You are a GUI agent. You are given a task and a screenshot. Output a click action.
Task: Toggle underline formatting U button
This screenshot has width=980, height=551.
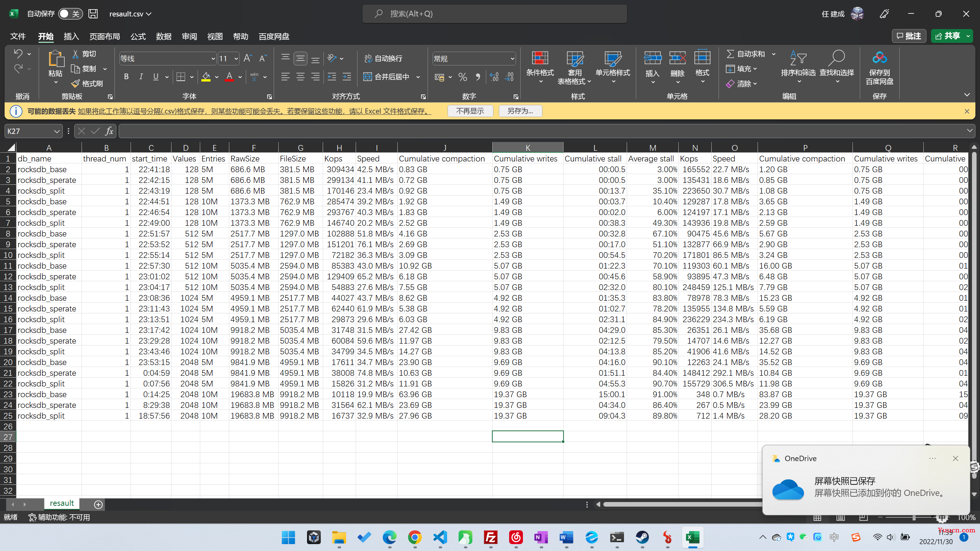155,77
